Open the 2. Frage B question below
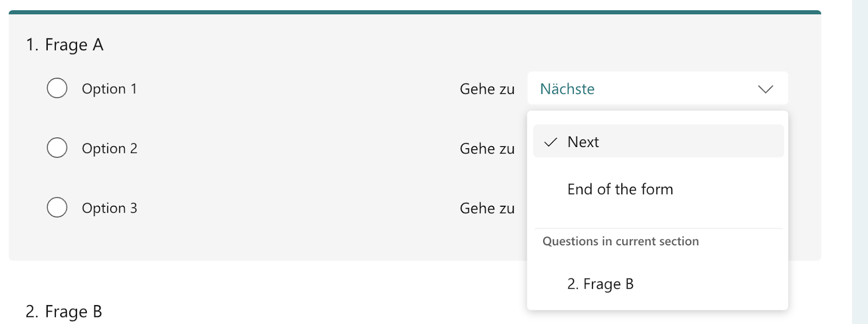This screenshot has width=868, height=324. pyautogui.click(x=64, y=312)
